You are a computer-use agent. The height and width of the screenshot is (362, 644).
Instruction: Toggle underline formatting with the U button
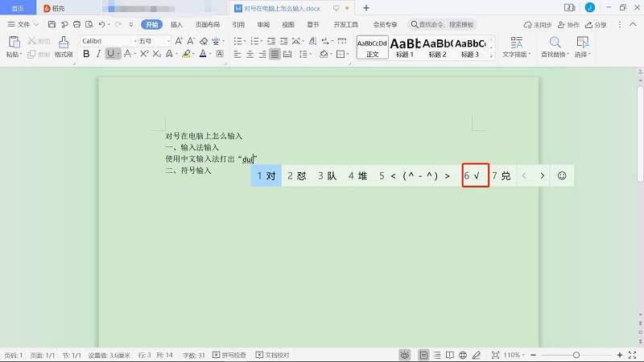(110, 54)
